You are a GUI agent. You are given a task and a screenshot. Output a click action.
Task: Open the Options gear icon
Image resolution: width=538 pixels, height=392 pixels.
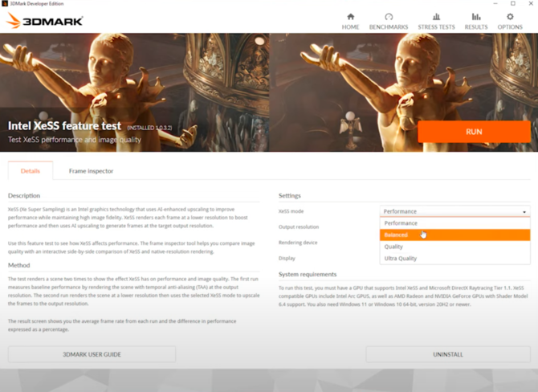tap(510, 17)
